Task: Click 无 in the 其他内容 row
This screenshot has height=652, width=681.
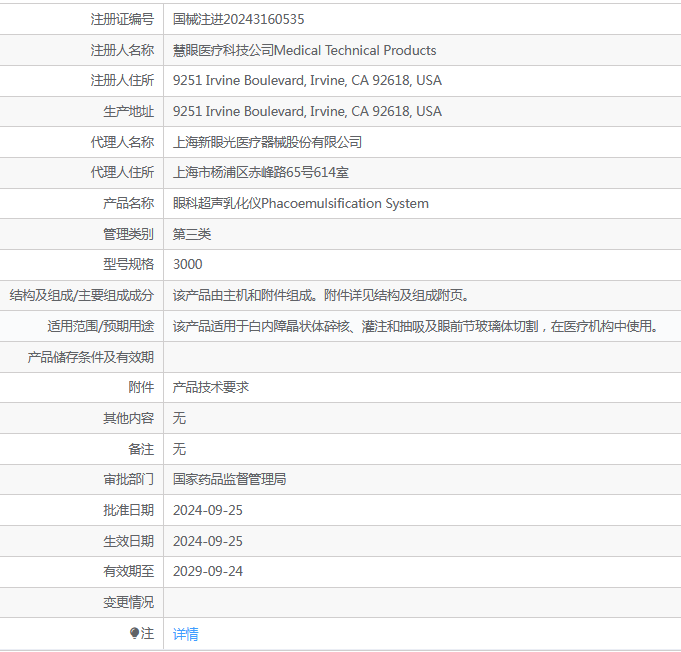Action: click(179, 418)
